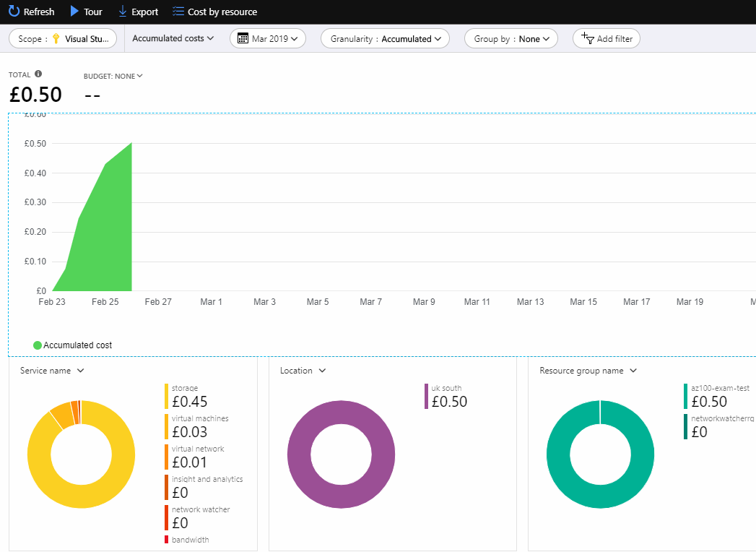
Task: Open the Accumulated costs view dropdown
Action: point(173,38)
